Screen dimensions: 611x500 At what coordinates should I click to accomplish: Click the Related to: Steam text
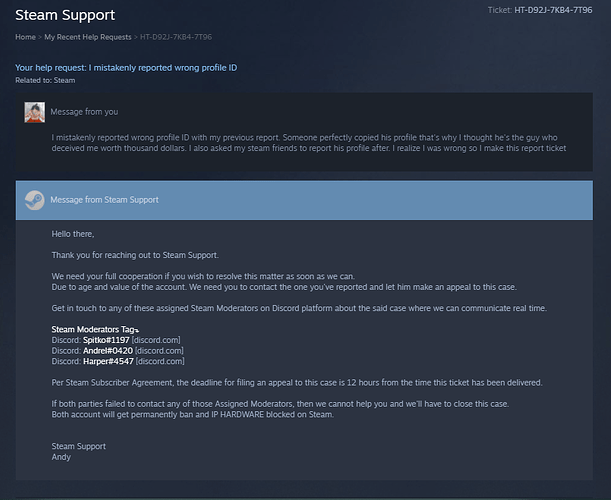45,80
